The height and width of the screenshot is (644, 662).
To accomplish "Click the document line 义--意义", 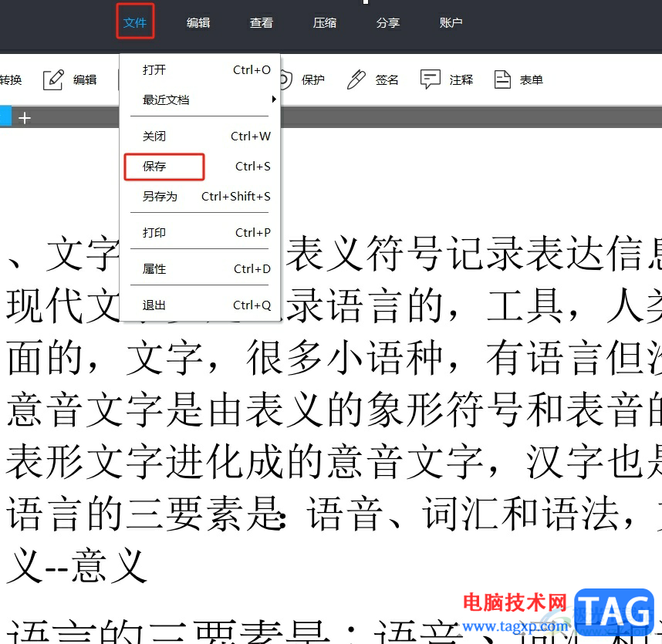I will 77,566.
